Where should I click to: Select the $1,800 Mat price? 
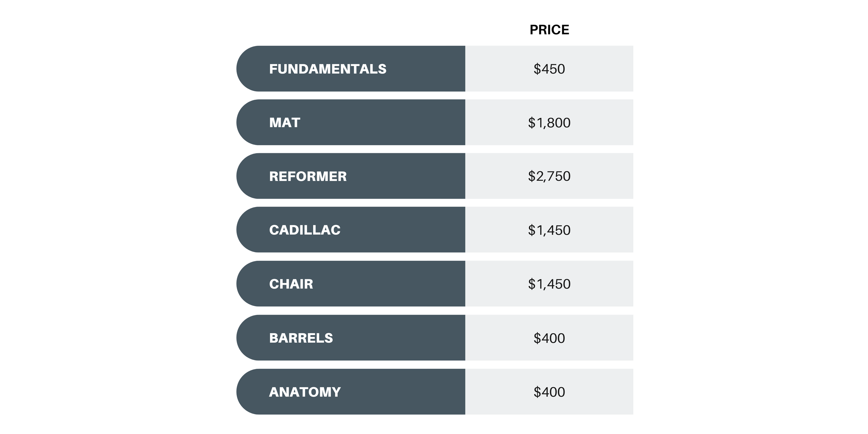pyautogui.click(x=549, y=123)
